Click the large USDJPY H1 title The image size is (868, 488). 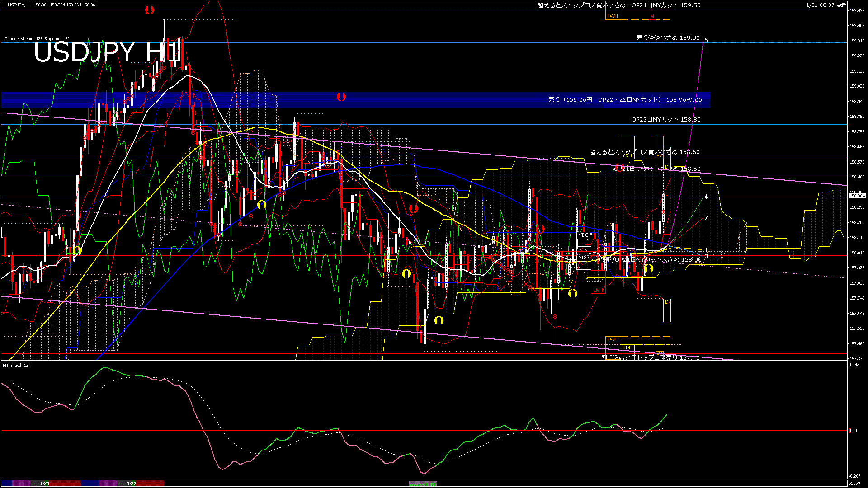click(x=107, y=52)
